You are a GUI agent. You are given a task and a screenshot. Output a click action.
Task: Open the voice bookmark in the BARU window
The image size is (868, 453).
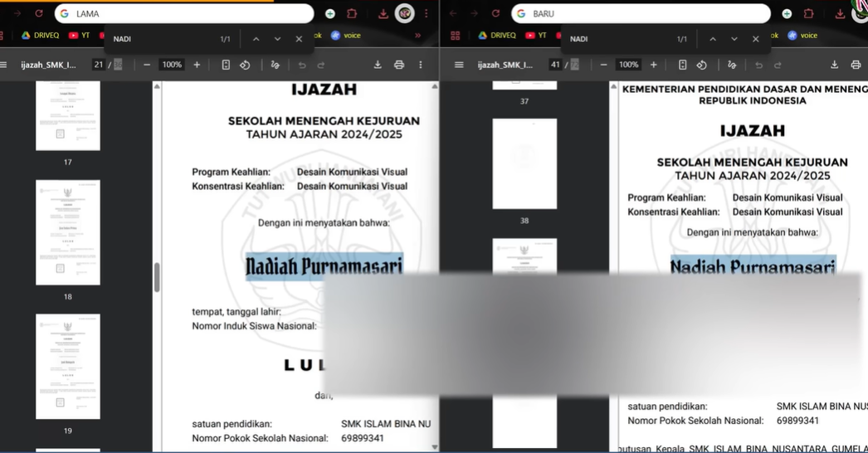(802, 35)
